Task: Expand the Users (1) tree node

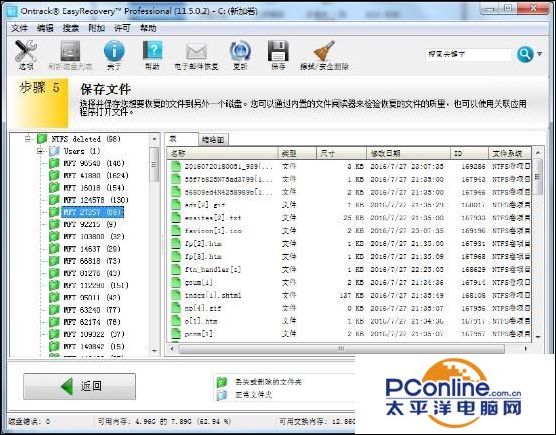Action: (x=40, y=151)
